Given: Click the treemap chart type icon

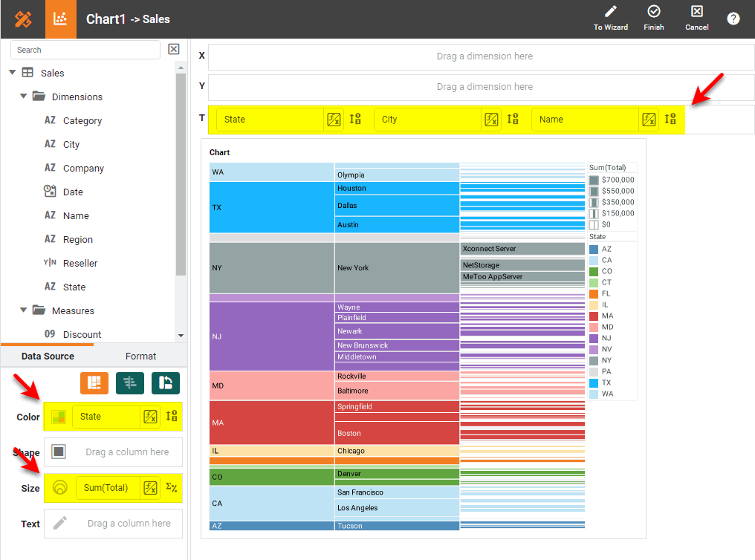Looking at the screenshot, I should [94, 382].
